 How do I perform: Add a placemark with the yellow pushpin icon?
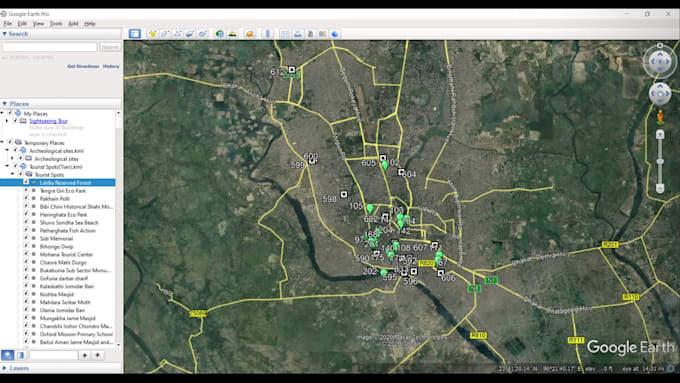152,33
